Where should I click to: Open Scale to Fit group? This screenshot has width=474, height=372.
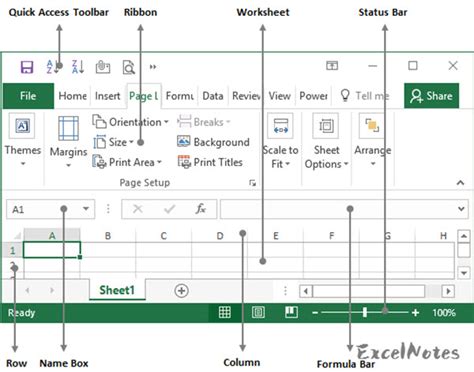coord(280,141)
